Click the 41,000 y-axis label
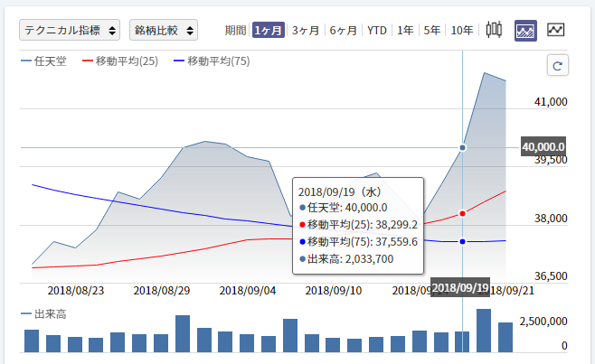Image resolution: width=595 pixels, height=364 pixels. tap(551, 102)
